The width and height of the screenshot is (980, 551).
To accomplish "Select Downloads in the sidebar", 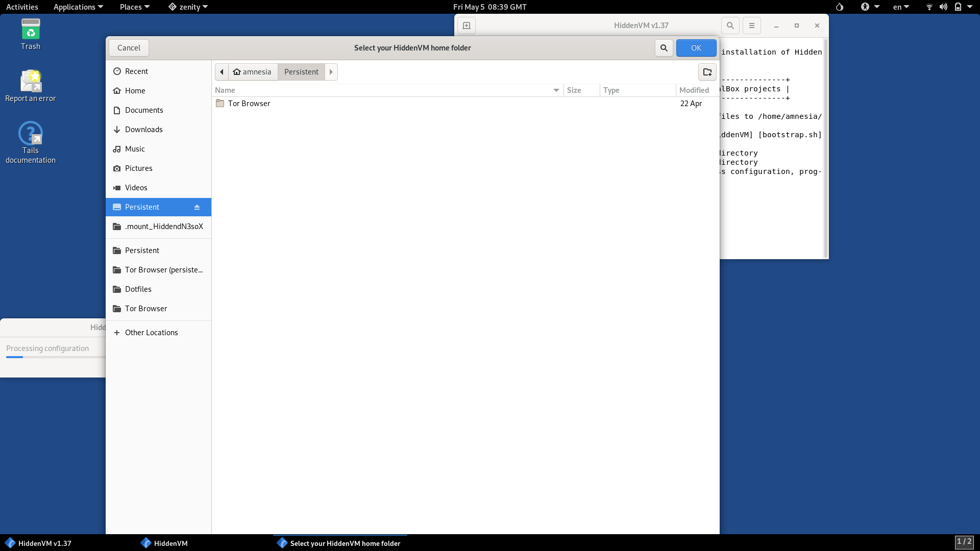I will point(143,130).
